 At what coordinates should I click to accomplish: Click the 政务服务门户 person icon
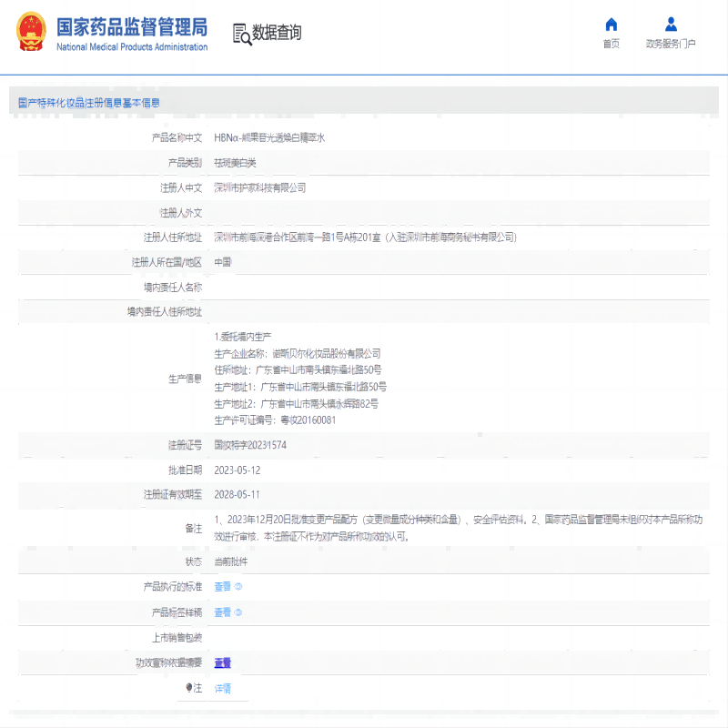671,25
